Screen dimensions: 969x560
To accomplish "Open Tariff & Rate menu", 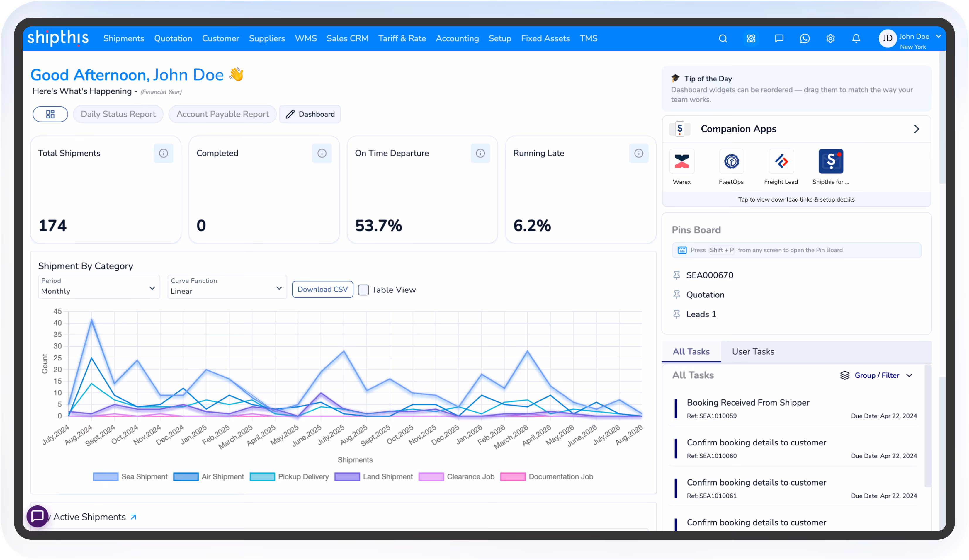I will pos(402,38).
